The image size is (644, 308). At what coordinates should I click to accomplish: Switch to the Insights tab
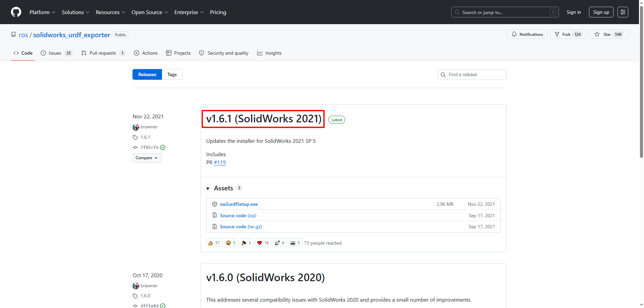[269, 53]
